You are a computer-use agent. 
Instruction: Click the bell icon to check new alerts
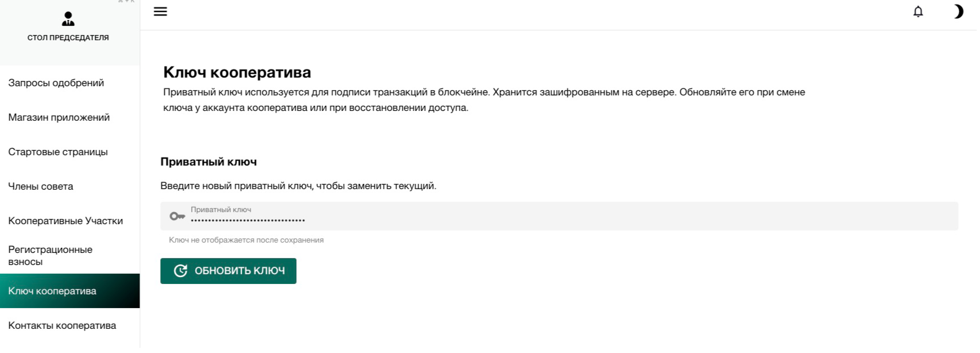(x=919, y=11)
